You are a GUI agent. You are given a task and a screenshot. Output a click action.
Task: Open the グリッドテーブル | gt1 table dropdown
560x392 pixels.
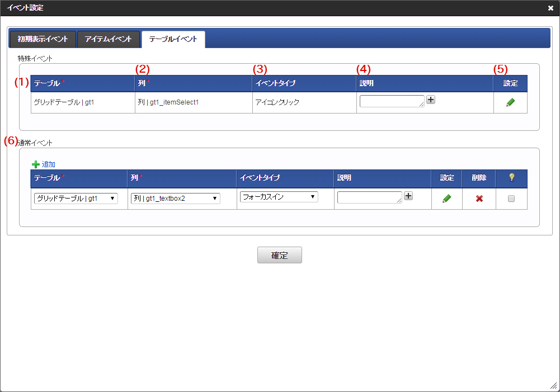pos(76,199)
